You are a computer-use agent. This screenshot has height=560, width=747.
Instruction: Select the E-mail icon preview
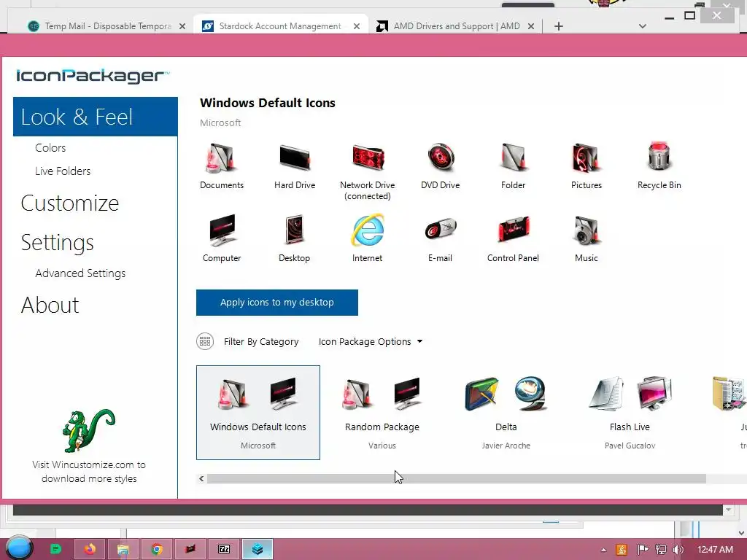pos(440,230)
